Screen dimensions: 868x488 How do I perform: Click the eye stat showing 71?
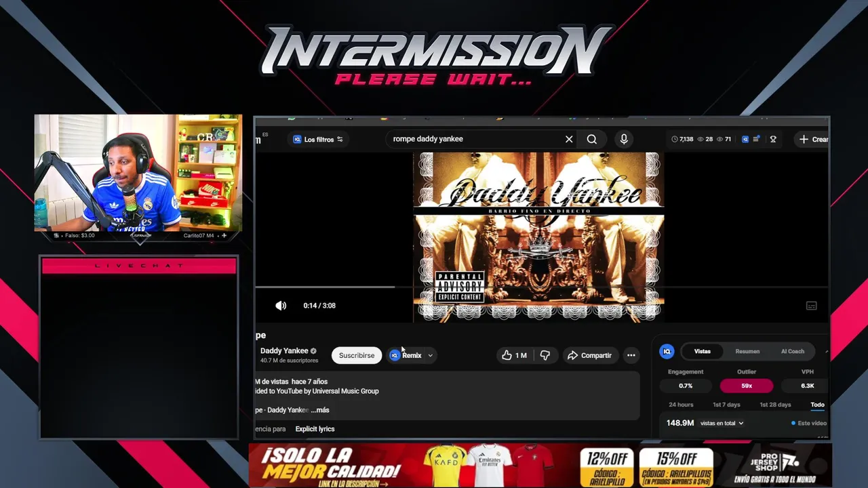click(x=724, y=139)
